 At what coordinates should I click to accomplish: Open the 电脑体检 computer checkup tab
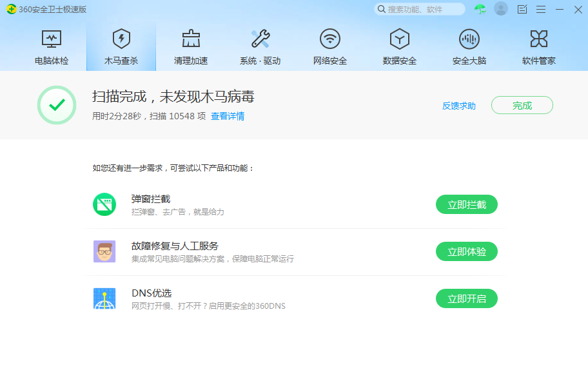(x=52, y=47)
